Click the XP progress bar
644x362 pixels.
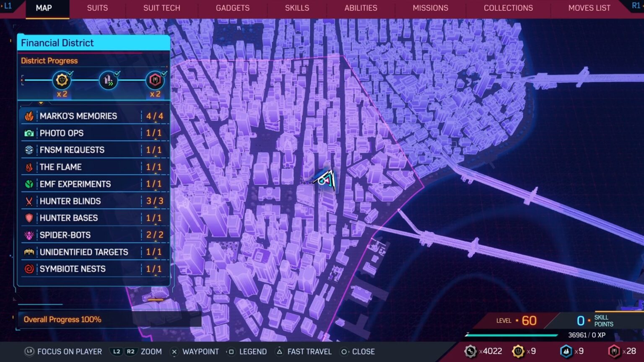(511, 335)
